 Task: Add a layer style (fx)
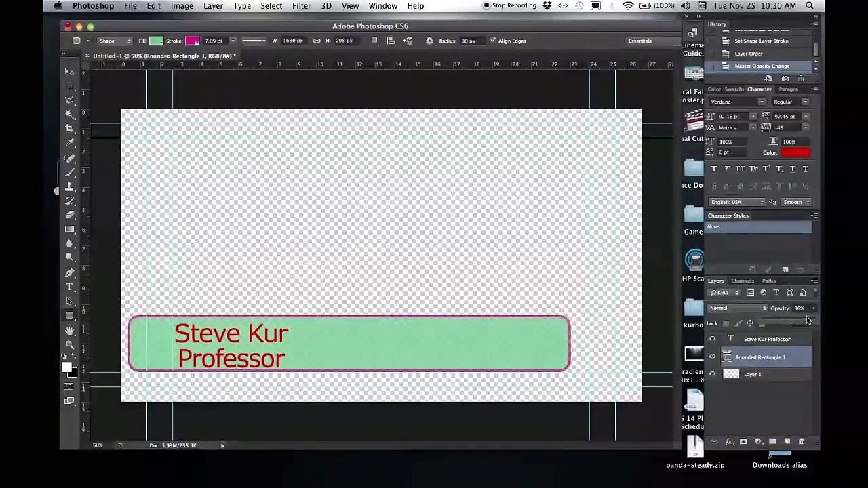point(729,442)
